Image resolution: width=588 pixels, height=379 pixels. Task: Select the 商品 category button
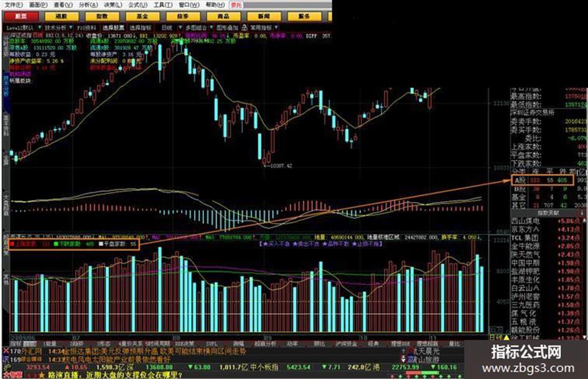coord(223,17)
